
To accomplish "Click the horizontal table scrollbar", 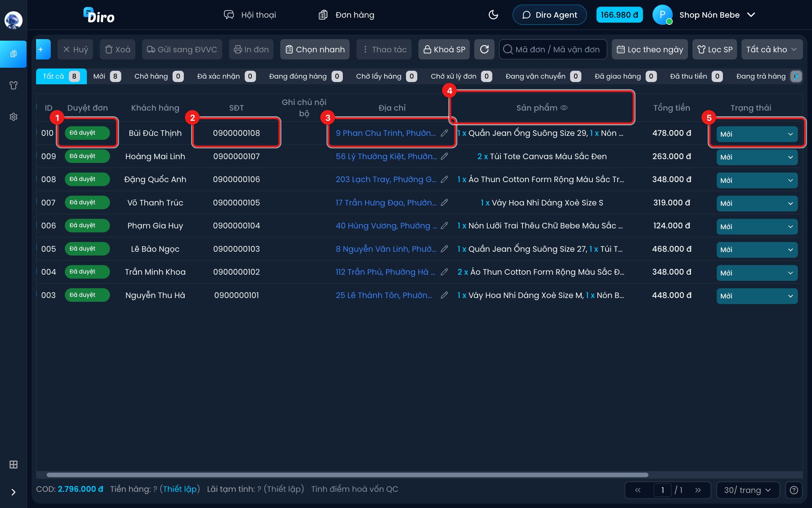I will [347, 475].
